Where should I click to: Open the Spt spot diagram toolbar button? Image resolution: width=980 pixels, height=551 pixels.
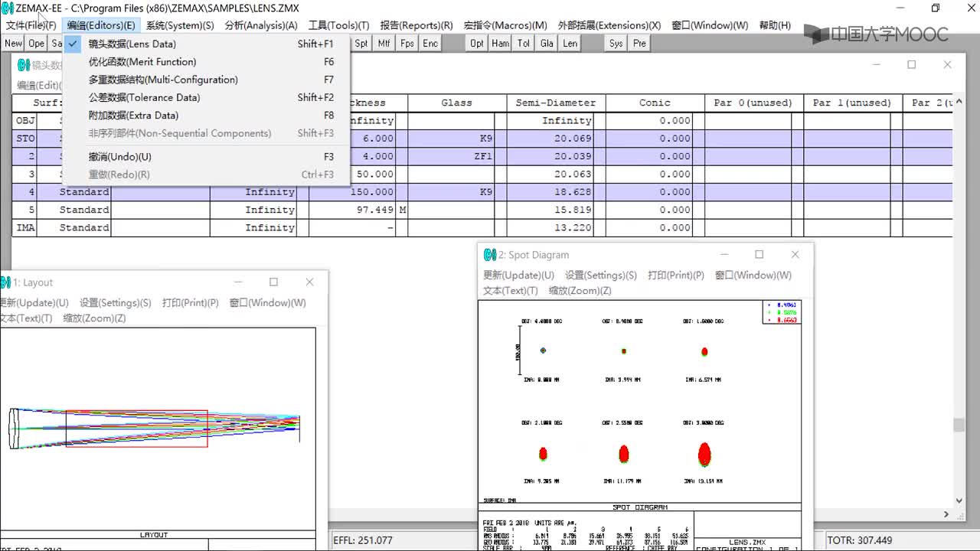(361, 44)
